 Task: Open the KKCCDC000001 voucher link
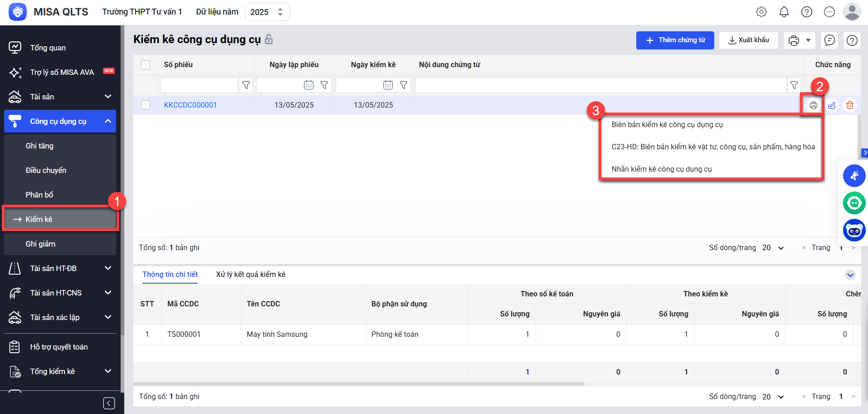(x=190, y=105)
